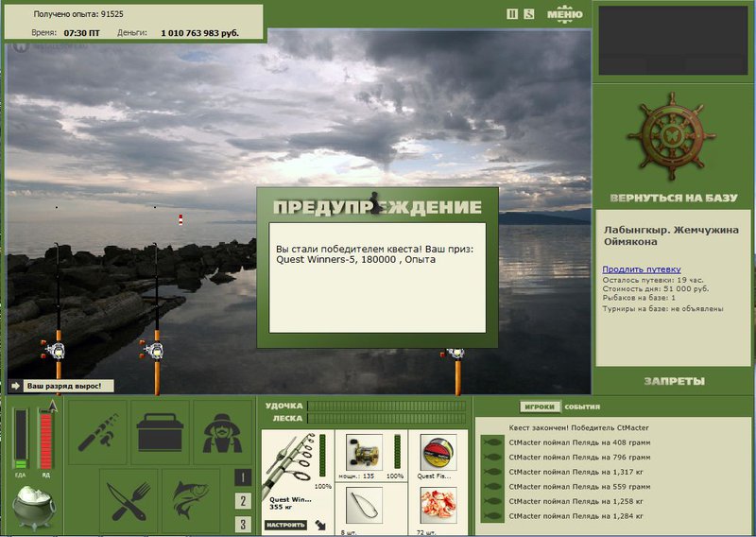This screenshot has height=537, width=756.
Task: Click the ship's steering wheel icon
Action: [671, 136]
